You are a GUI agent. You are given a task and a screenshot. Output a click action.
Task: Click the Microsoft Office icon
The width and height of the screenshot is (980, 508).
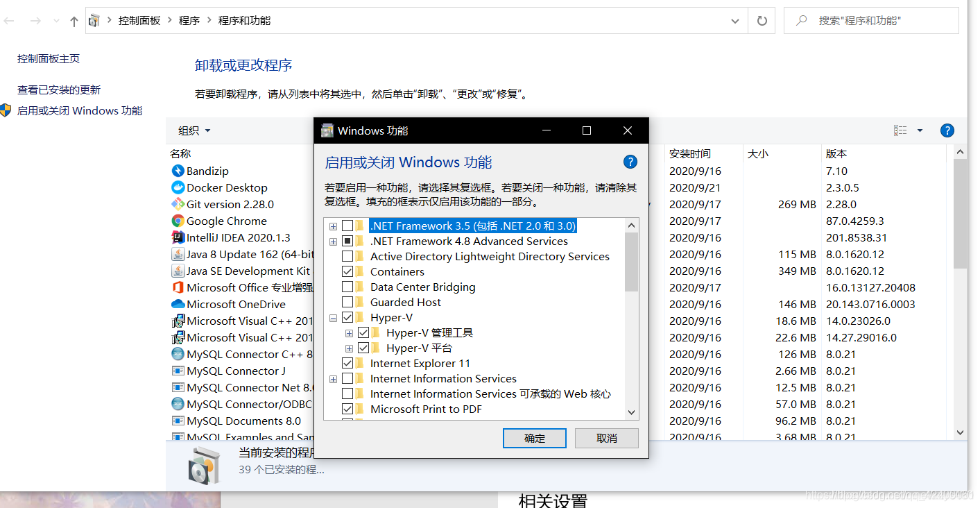coord(178,287)
